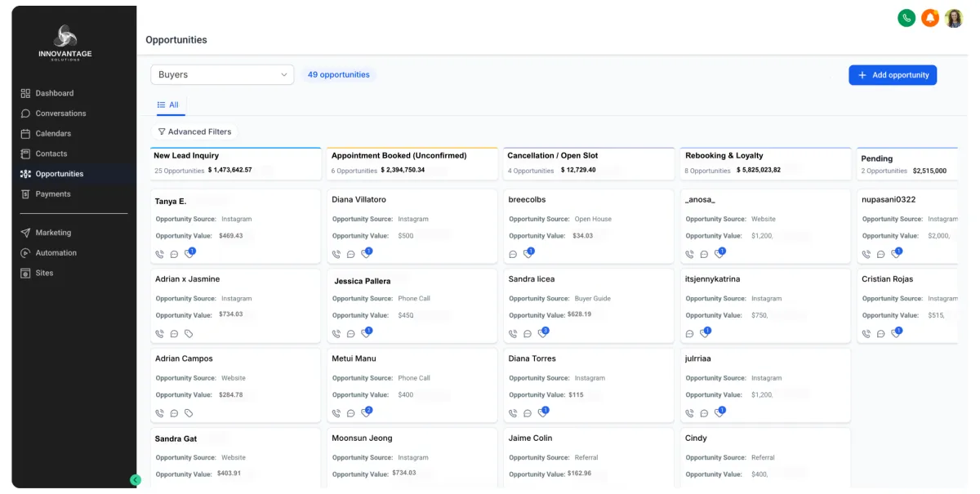Expand the Buyers pipeline dropdown
Viewport: 980px width, 494px height.
point(222,74)
